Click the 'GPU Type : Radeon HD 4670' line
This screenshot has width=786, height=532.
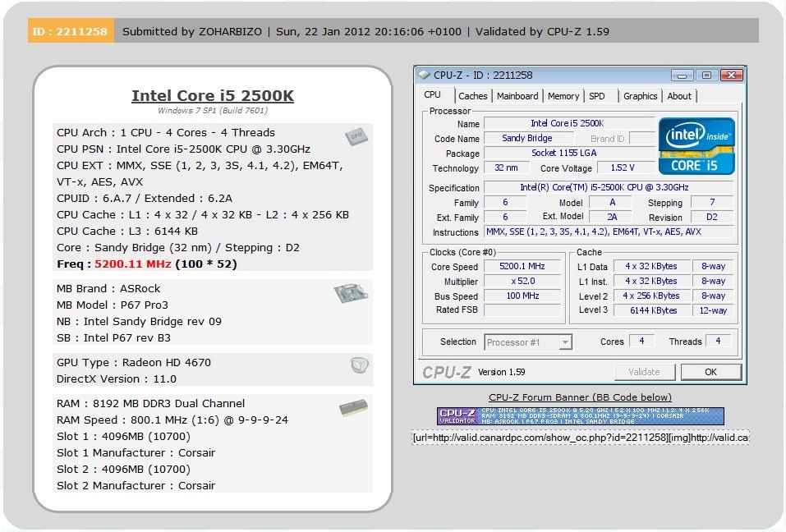(x=134, y=363)
